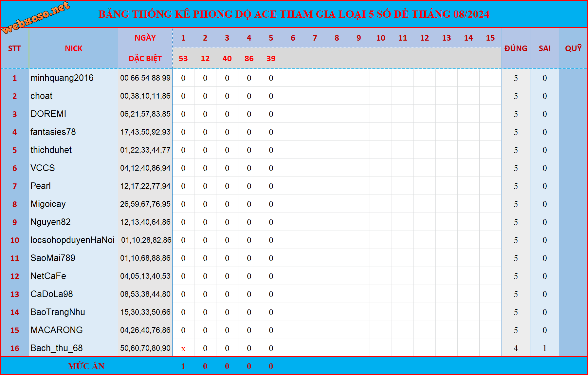Click day number 10 in header
Screen dimensions: 588x375
(x=380, y=38)
